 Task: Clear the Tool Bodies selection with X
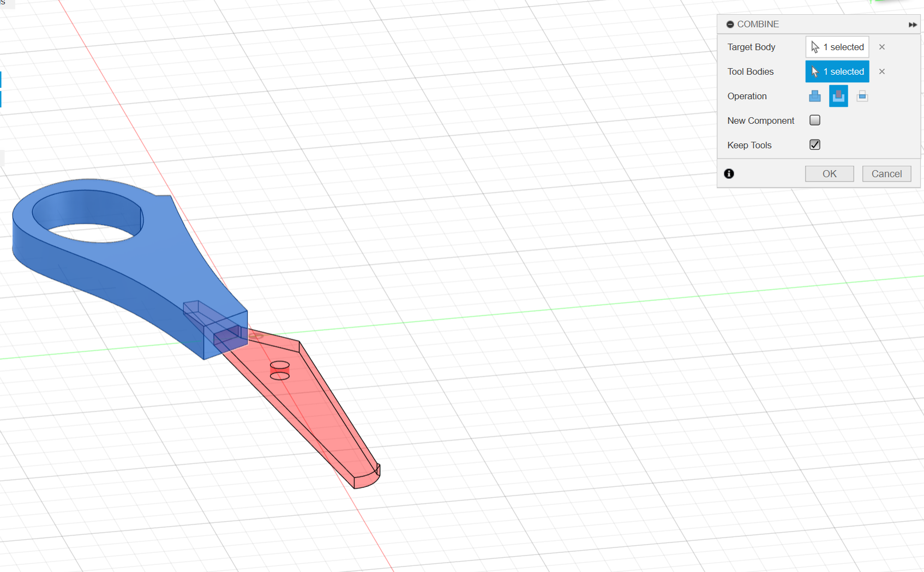(x=882, y=71)
